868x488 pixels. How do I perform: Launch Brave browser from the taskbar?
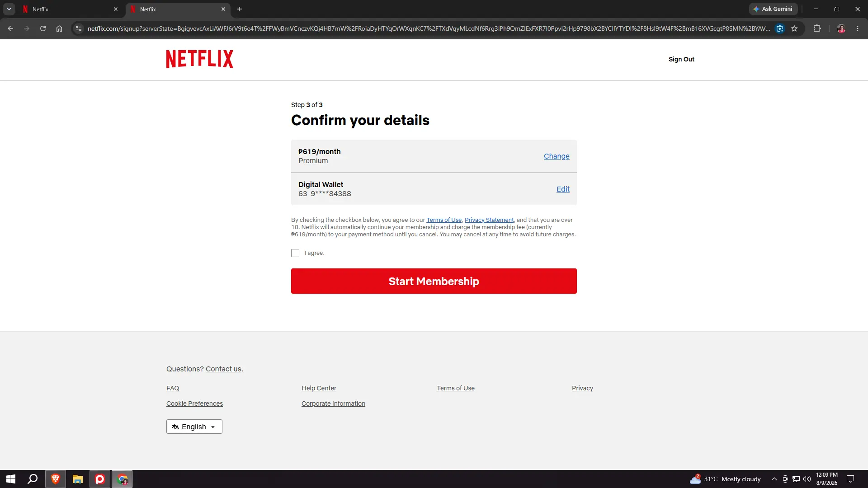coord(56,479)
